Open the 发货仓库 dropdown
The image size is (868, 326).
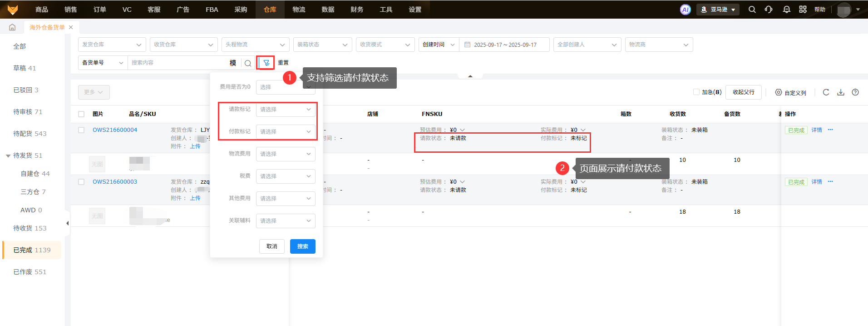pyautogui.click(x=112, y=45)
